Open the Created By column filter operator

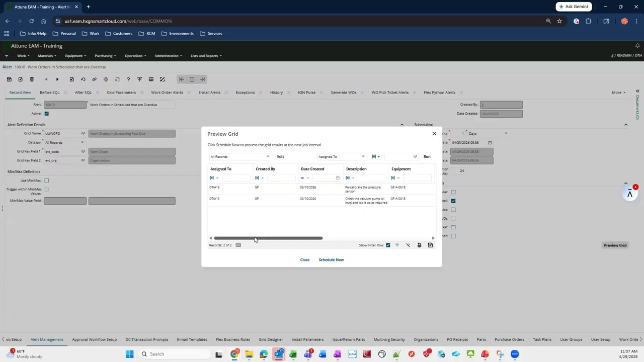tap(259, 178)
